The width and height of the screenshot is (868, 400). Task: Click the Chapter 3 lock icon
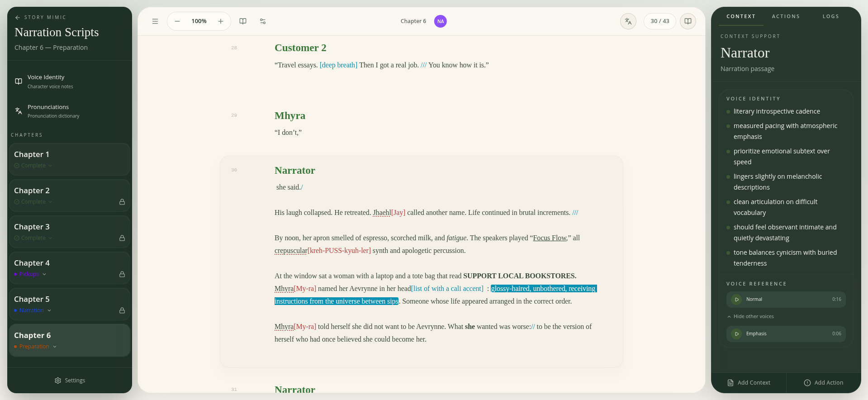point(122,238)
